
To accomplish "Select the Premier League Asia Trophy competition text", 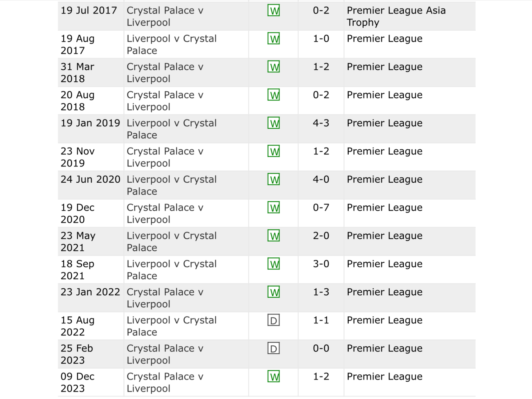I will 396,16.
